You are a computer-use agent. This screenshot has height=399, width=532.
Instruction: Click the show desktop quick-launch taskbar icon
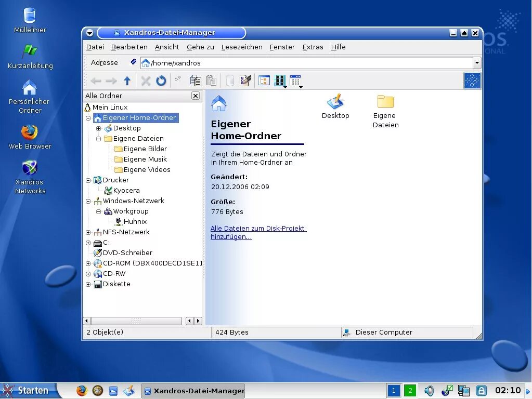tap(129, 391)
